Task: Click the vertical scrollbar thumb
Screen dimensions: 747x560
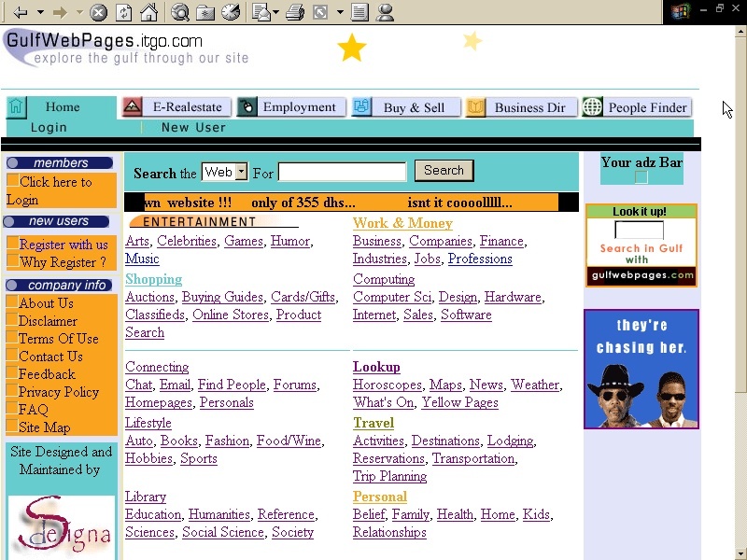Action: click(x=740, y=216)
